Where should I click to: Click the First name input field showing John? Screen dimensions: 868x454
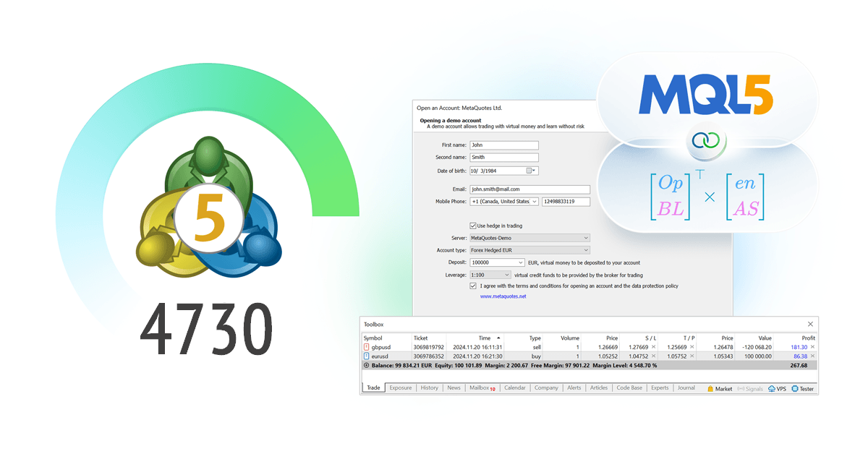click(x=504, y=145)
